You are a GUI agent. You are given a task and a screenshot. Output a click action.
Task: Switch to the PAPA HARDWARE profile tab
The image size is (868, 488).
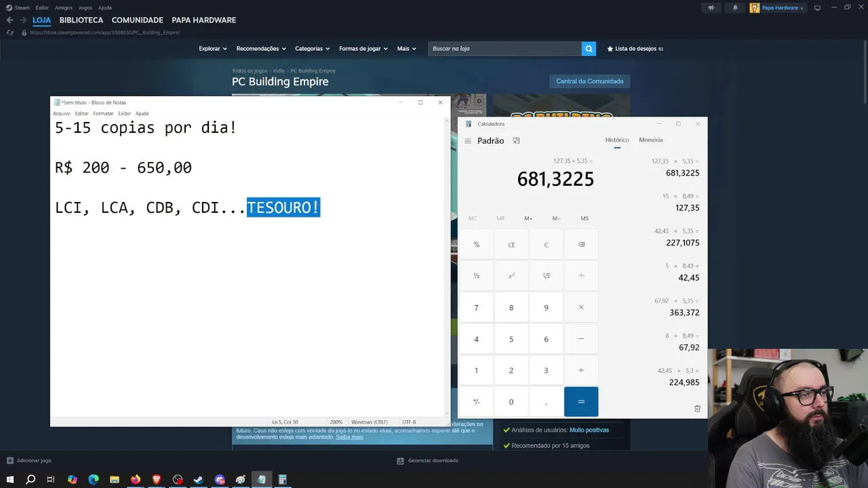pyautogui.click(x=204, y=20)
